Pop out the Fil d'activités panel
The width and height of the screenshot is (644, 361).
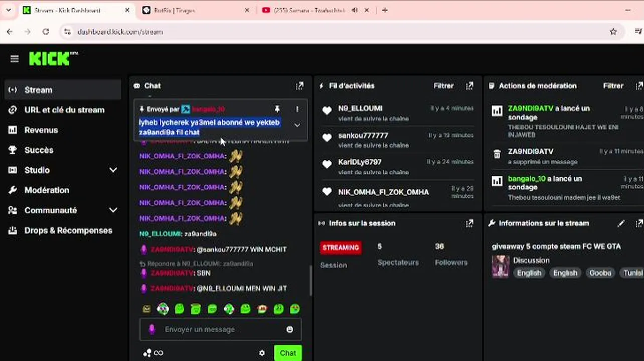coord(469,86)
